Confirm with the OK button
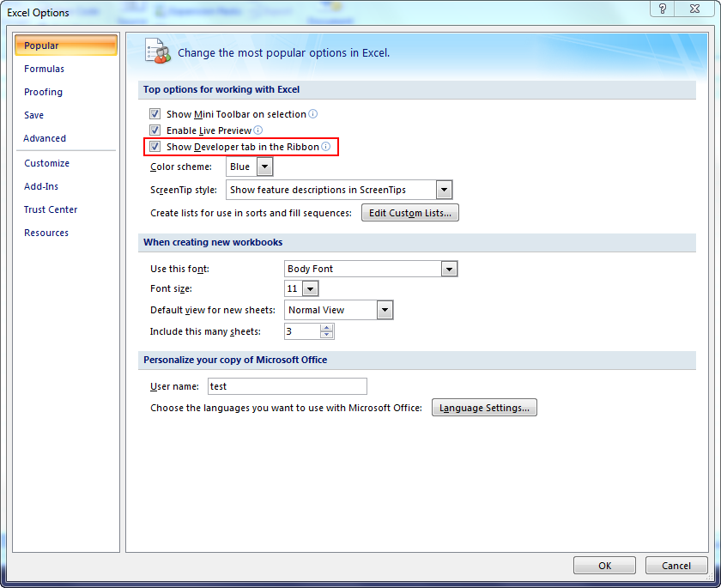Image resolution: width=721 pixels, height=588 pixels. point(604,566)
